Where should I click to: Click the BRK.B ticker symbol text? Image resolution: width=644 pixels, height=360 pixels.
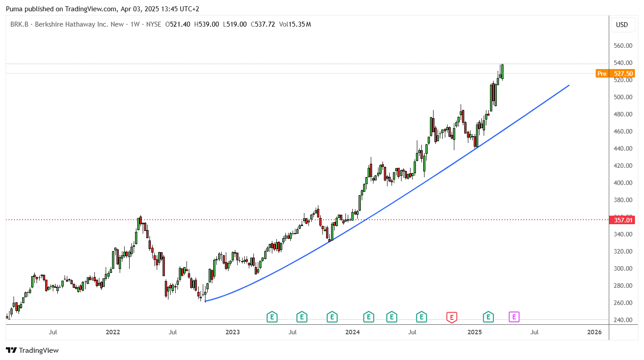click(x=19, y=24)
